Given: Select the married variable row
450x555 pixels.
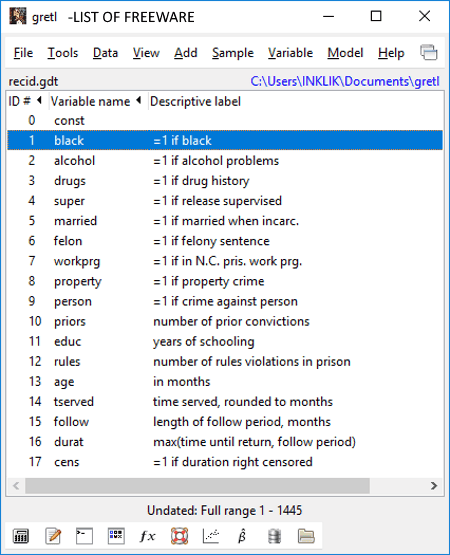Looking at the screenshot, I should 225,221.
